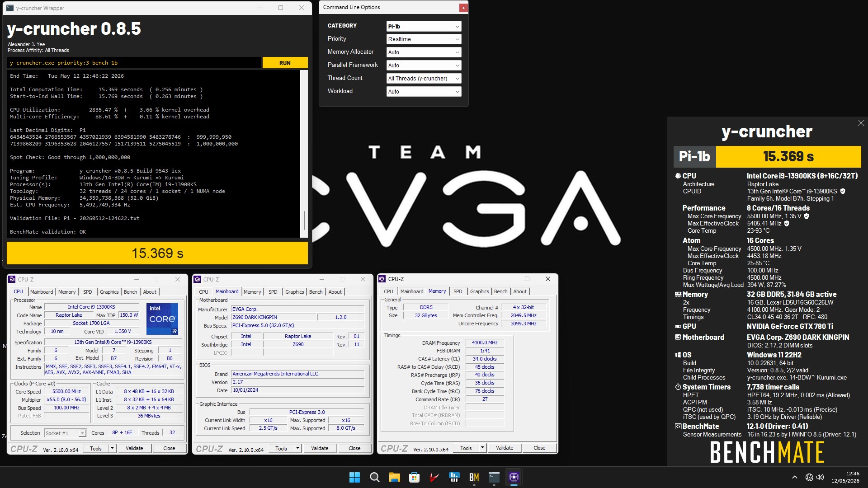This screenshot has height=488, width=868.
Task: Click the Motherboard section icon in BenchMate panel
Action: tap(678, 337)
